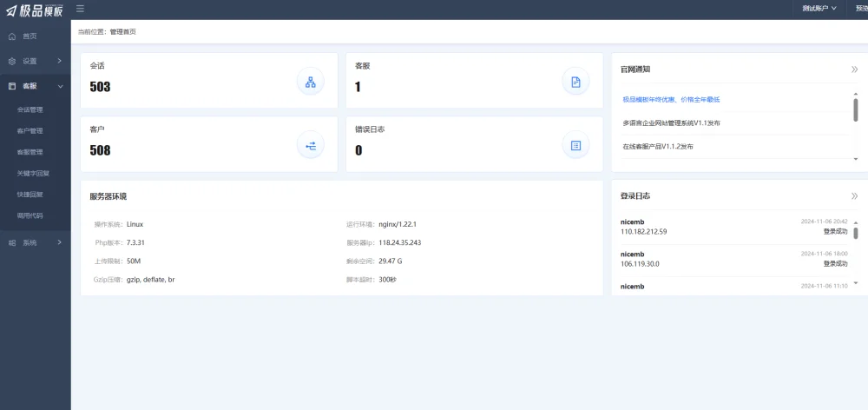
Task: Click the 官网通知 scroll down arrow
Action: pos(856,159)
